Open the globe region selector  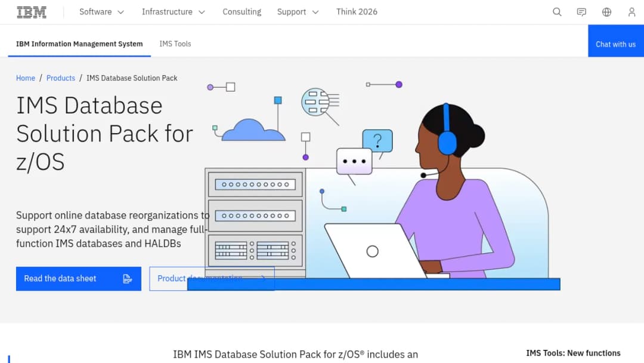(x=606, y=12)
